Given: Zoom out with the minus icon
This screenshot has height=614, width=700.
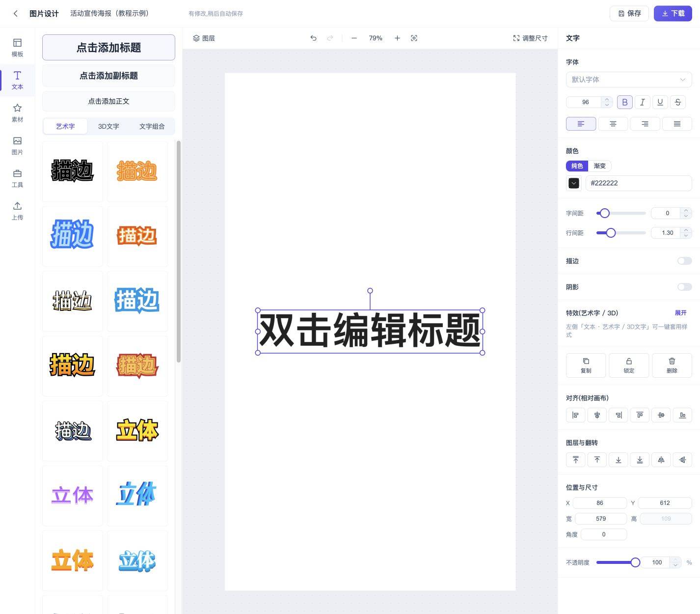Looking at the screenshot, I should point(354,38).
